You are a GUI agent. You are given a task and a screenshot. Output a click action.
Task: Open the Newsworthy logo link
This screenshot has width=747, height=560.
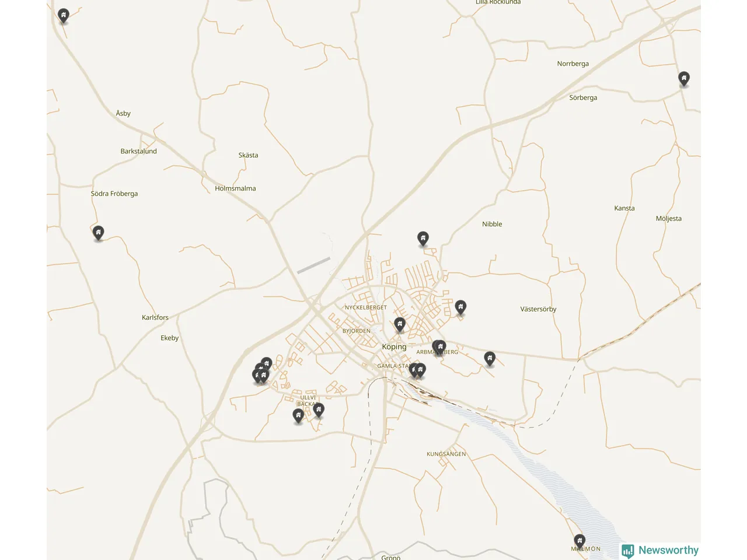[660, 551]
